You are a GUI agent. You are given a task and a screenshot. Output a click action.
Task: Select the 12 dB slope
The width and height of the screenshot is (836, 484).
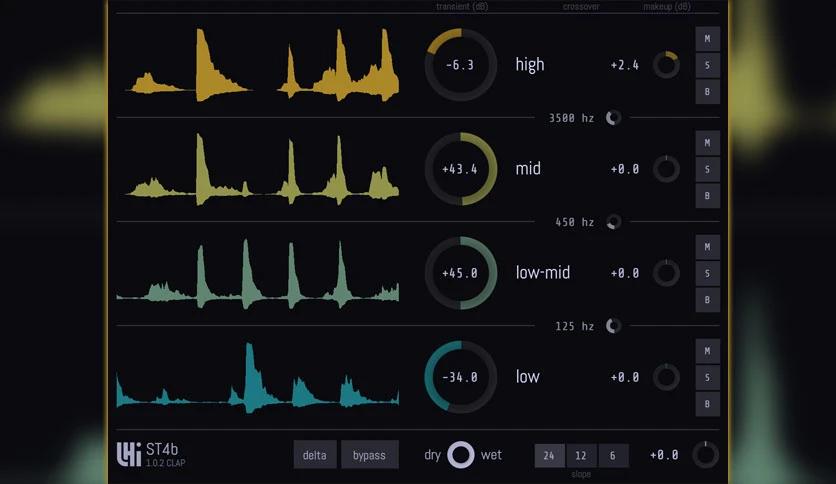[x=581, y=455]
